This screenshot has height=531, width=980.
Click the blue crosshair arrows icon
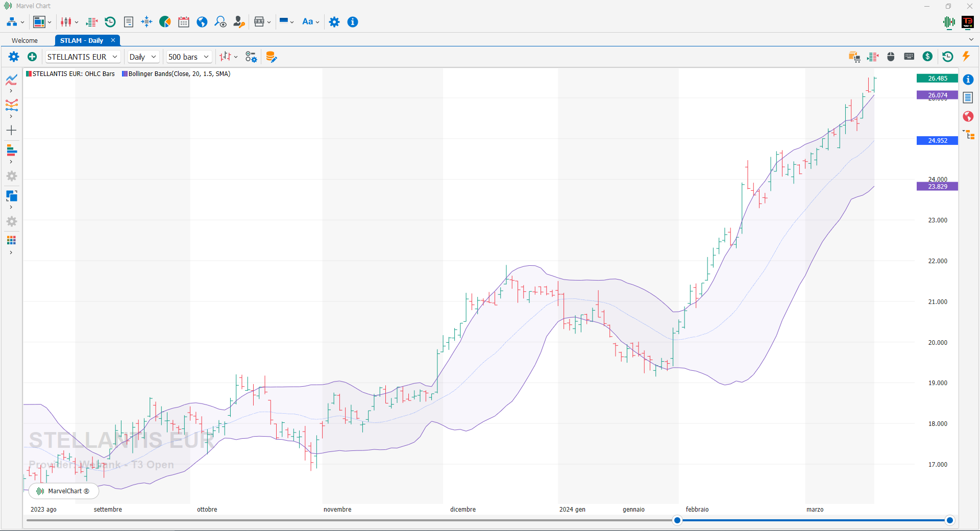[146, 22]
